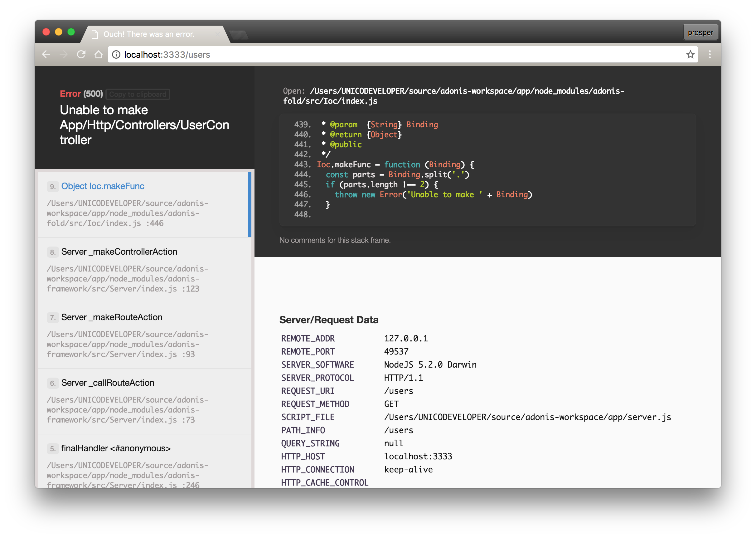Select stack frame 6 Server _callRouteAction
756x538 pixels.
108,383
